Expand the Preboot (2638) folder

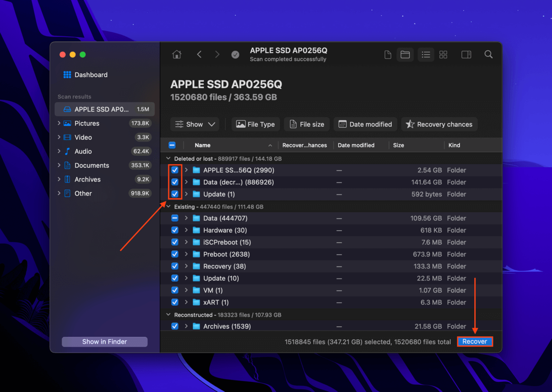(x=186, y=254)
